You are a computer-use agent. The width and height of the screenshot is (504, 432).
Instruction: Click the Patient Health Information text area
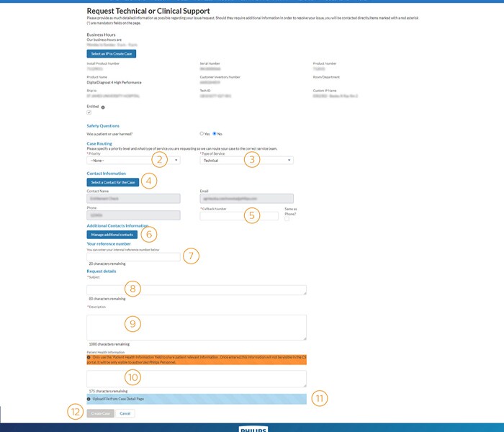coord(196,379)
